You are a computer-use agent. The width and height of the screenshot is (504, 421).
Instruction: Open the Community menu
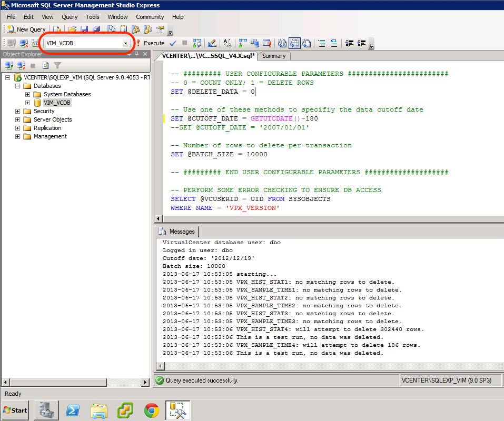[150, 17]
